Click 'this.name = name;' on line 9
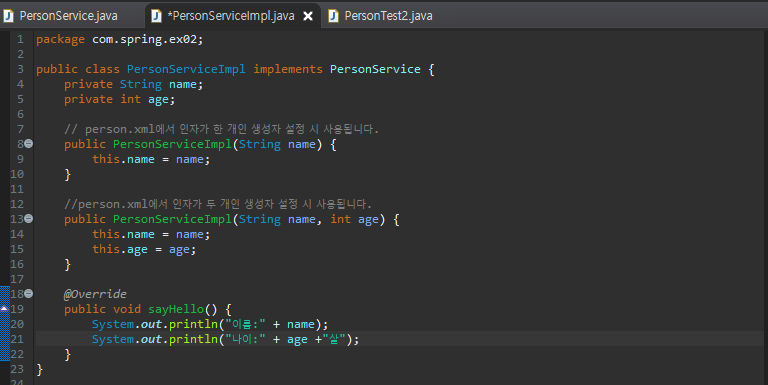This screenshot has width=768, height=385. [x=151, y=159]
